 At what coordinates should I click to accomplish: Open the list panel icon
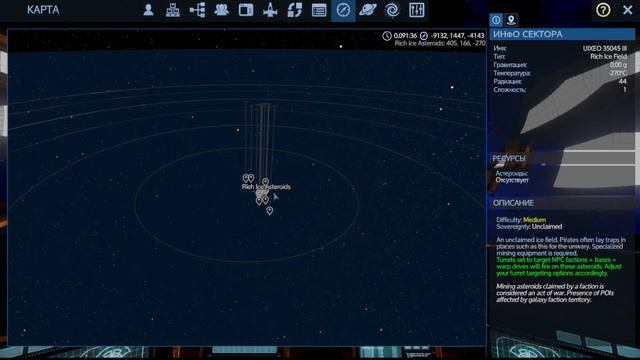[319, 10]
